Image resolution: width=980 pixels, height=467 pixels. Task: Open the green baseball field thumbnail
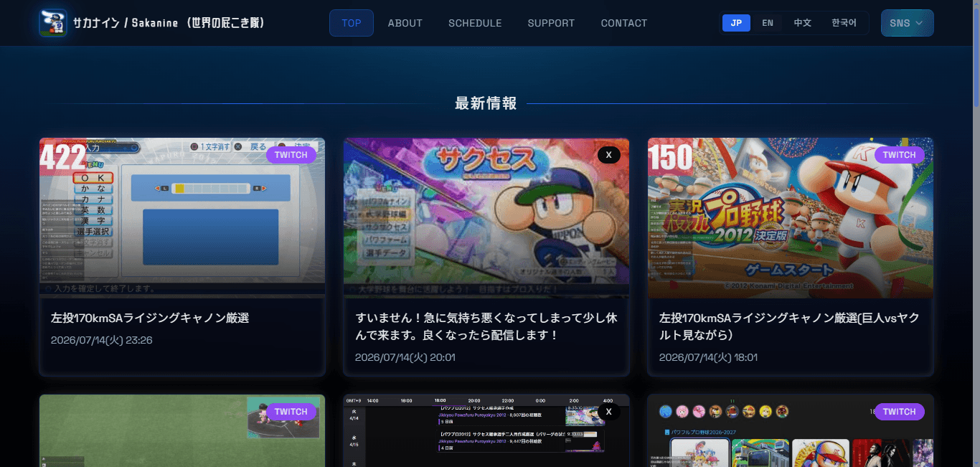coord(182,431)
